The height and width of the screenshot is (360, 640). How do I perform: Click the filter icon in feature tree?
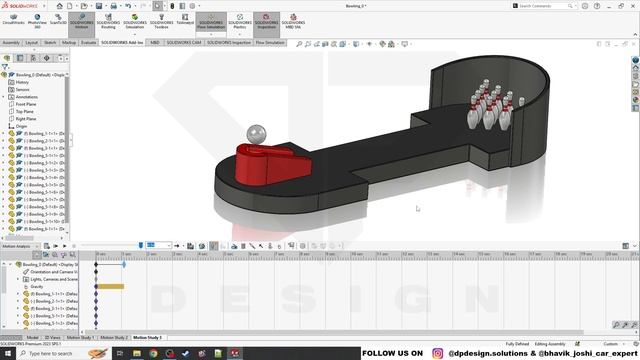click(5, 67)
